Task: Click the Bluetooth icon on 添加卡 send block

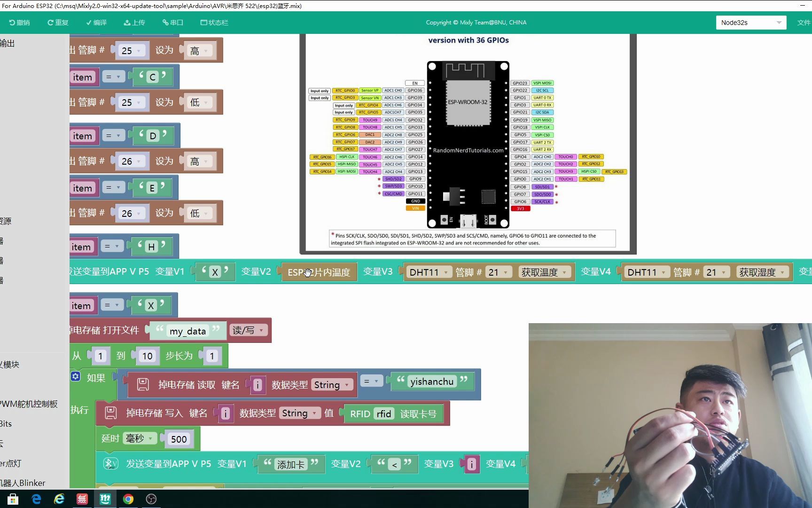Action: click(110, 463)
